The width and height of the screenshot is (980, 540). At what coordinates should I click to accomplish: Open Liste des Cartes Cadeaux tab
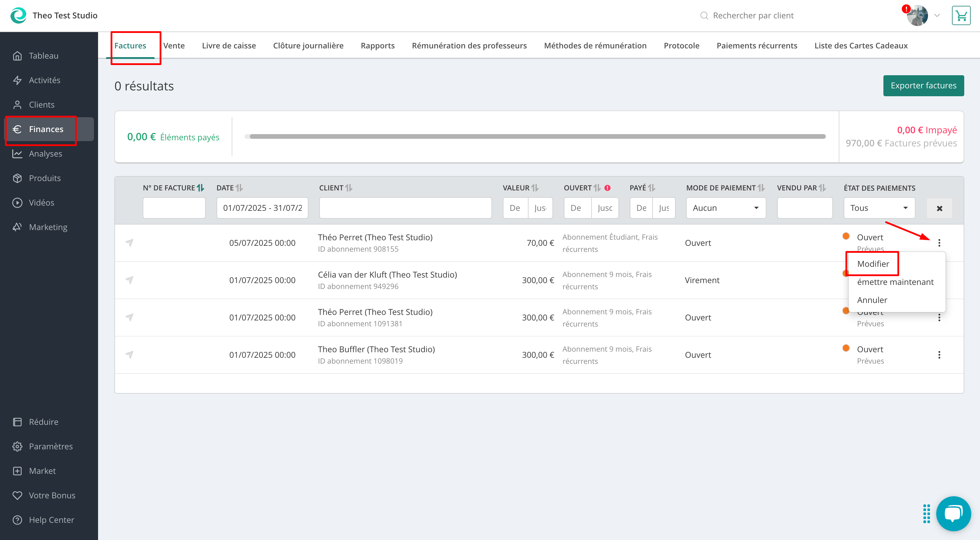[861, 45]
